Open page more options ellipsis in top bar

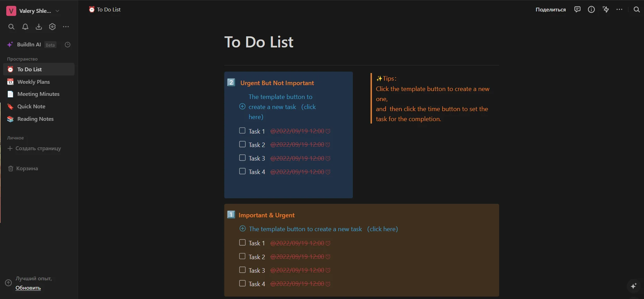point(619,9)
